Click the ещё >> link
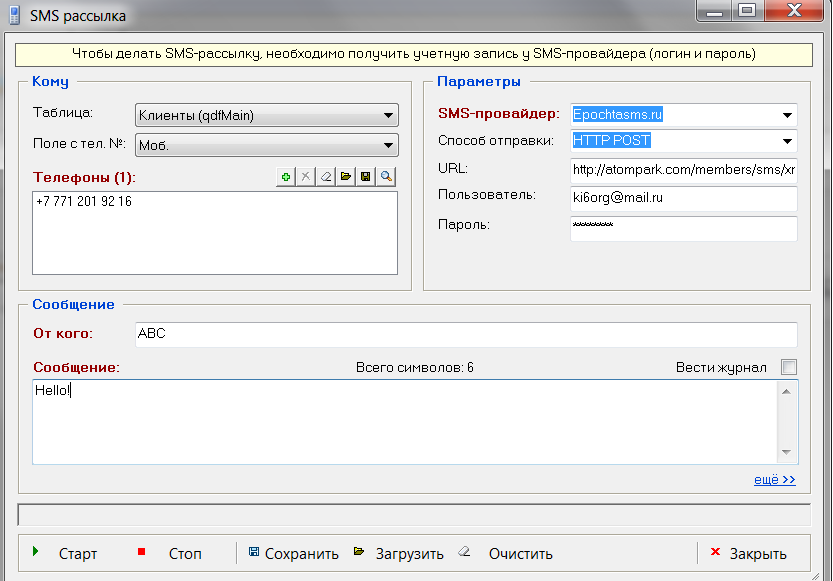The height and width of the screenshot is (581, 833). tap(774, 480)
